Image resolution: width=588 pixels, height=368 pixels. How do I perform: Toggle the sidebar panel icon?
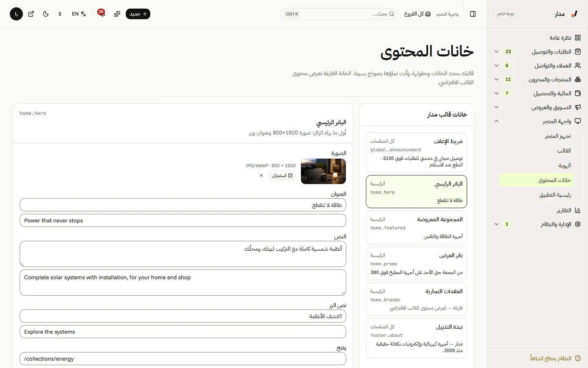coord(473,14)
